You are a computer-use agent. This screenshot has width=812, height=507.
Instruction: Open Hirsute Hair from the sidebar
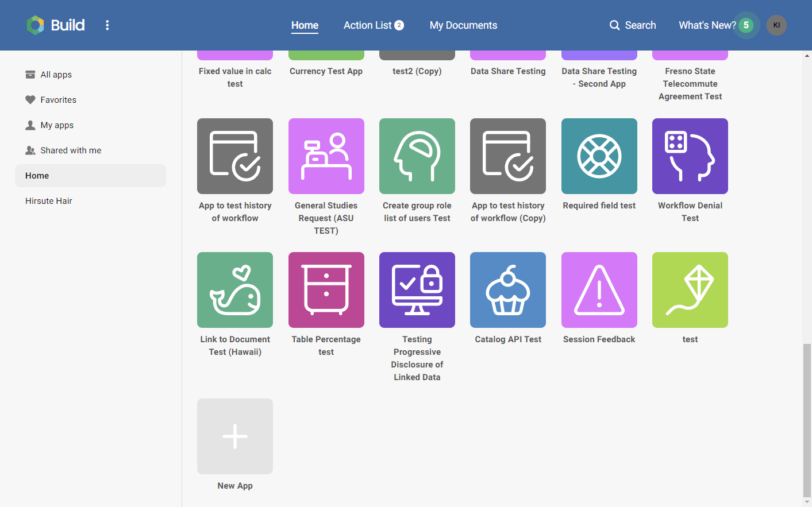click(x=48, y=200)
